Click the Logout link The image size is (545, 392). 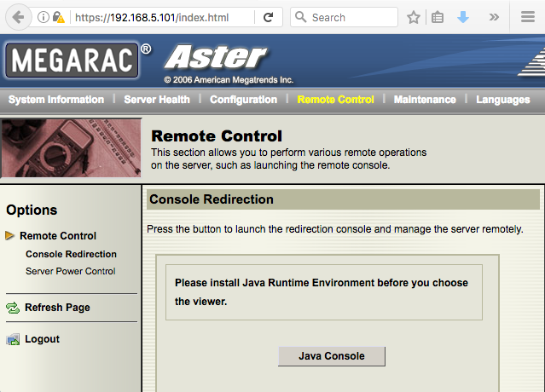pyautogui.click(x=42, y=339)
